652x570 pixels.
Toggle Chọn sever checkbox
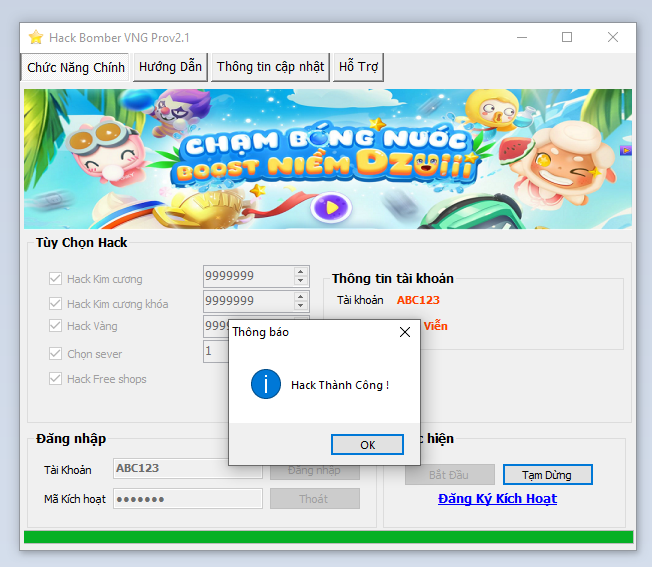click(x=55, y=354)
